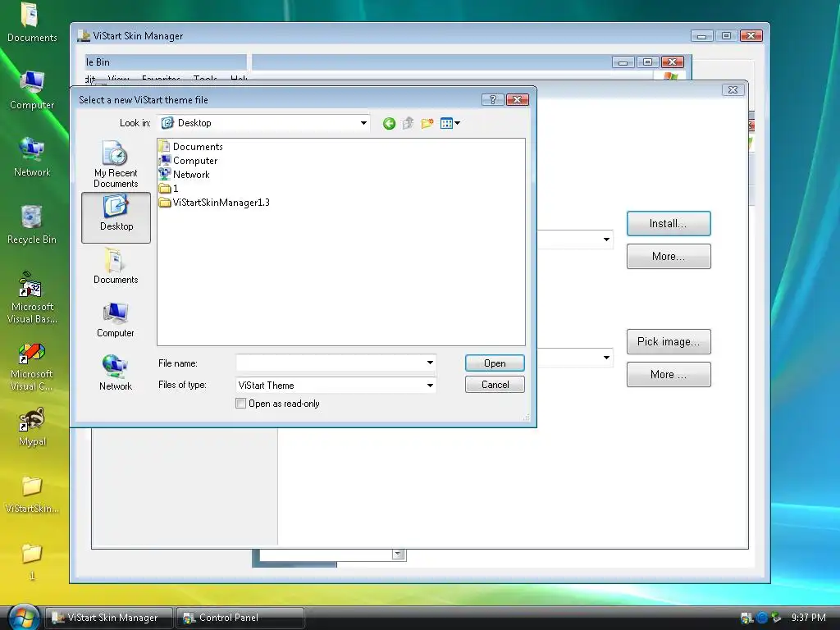Image resolution: width=840 pixels, height=630 pixels.
Task: Switch to Control Panel taskbar button
Action: tap(240, 618)
